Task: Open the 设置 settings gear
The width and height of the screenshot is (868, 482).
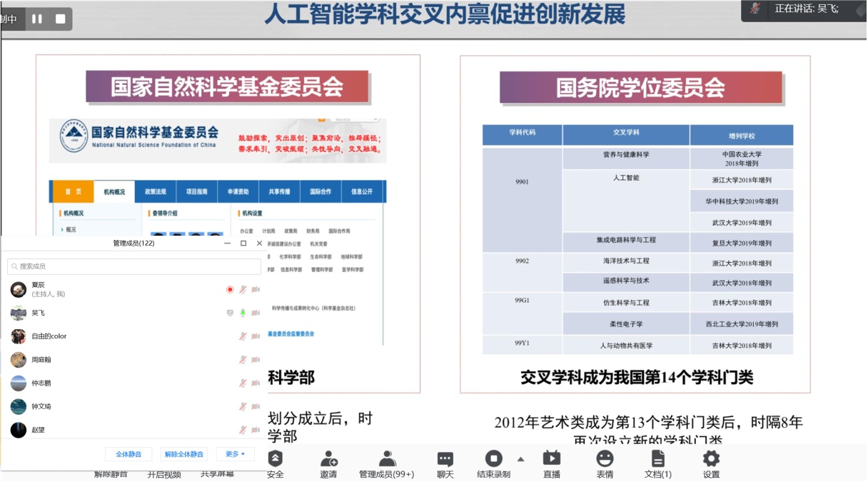Action: click(711, 458)
